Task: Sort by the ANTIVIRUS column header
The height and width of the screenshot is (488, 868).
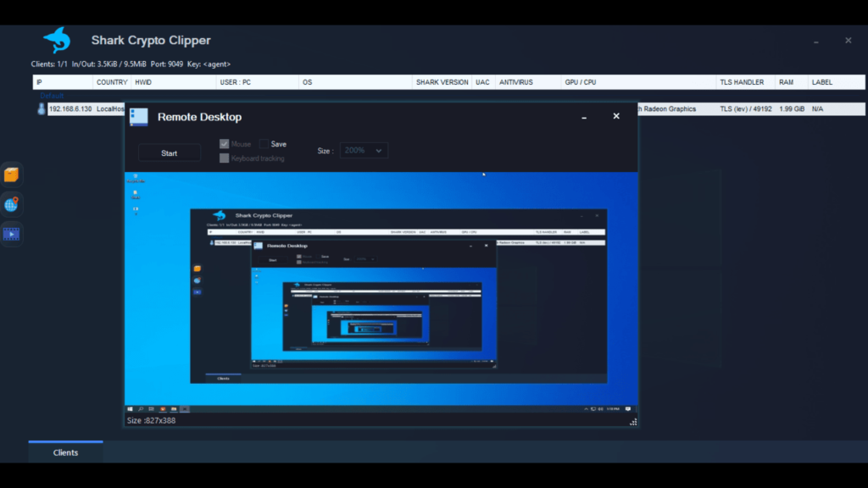Action: pos(527,82)
